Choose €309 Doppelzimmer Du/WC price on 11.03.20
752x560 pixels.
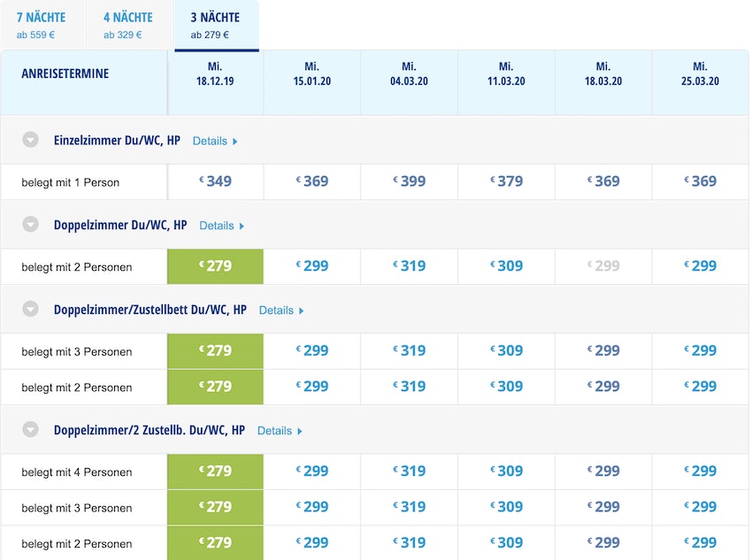tap(506, 266)
